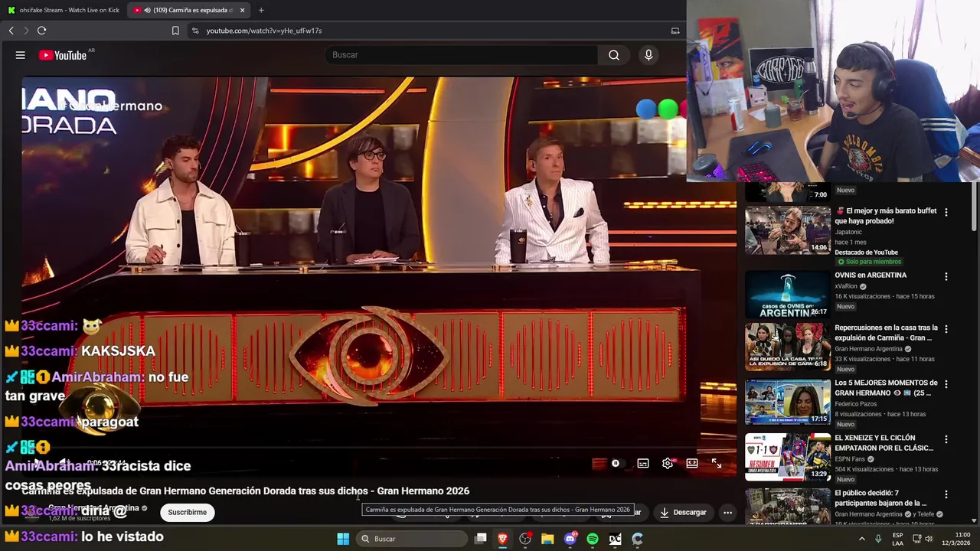Open the Repercusiones en la casa thumbnail
The image size is (980, 551).
[x=788, y=347]
